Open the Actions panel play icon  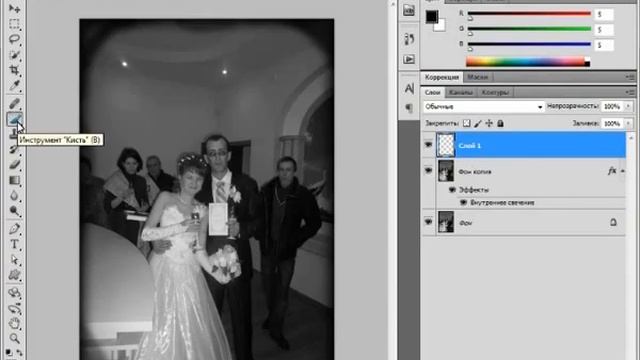coord(409,59)
